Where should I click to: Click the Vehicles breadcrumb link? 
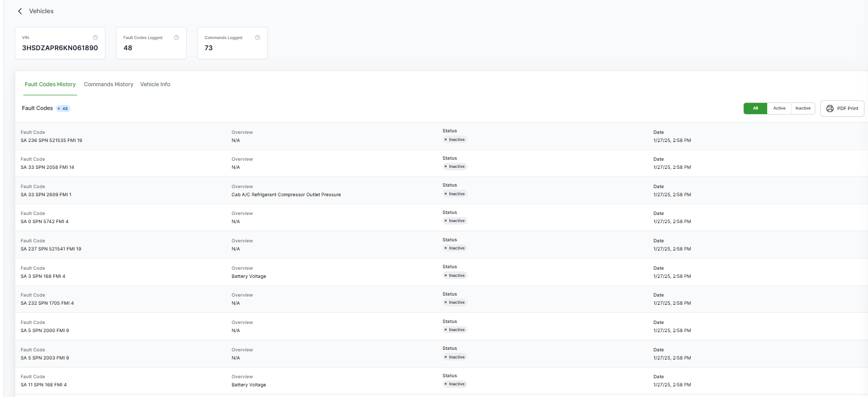[41, 11]
